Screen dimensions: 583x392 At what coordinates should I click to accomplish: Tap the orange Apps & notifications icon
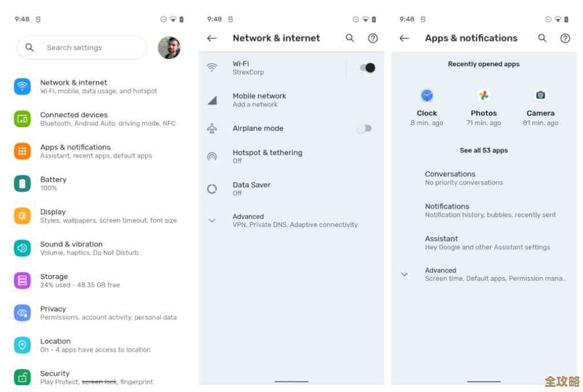click(x=22, y=151)
